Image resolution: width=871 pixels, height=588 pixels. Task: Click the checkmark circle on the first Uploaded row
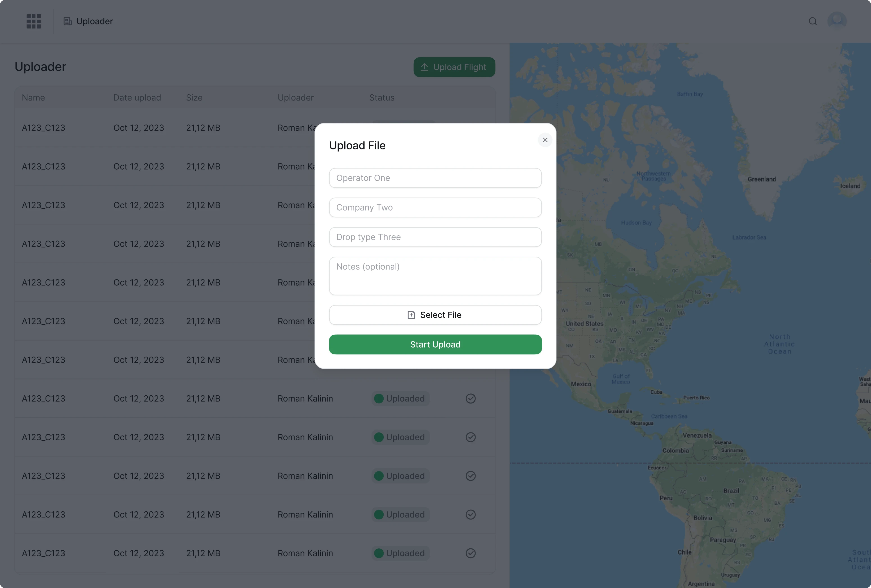pos(470,398)
